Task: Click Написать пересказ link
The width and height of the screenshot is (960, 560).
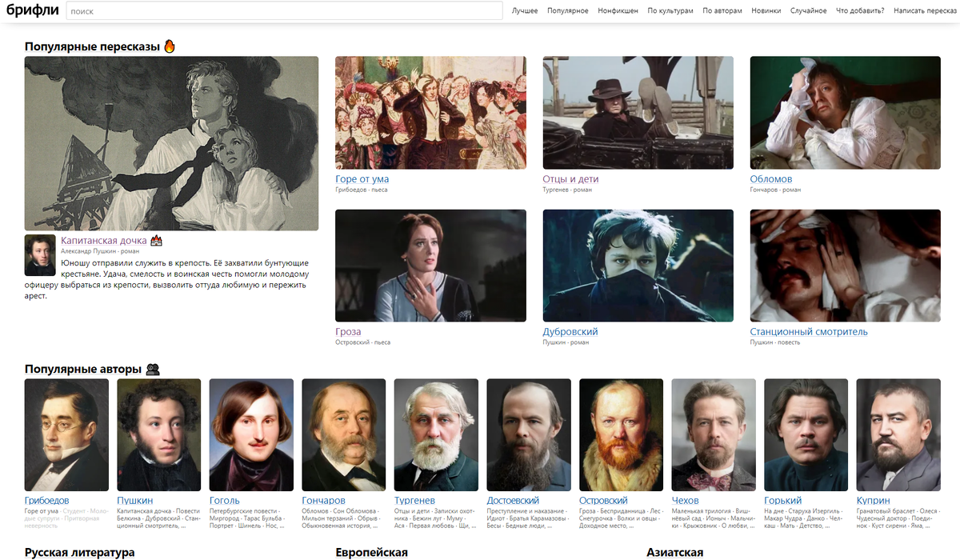Action: (925, 11)
